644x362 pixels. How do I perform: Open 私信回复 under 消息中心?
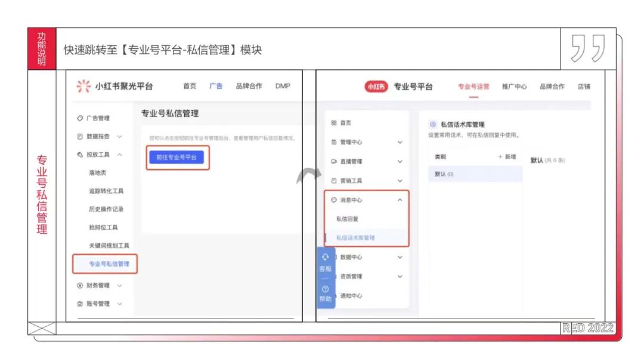(x=347, y=219)
